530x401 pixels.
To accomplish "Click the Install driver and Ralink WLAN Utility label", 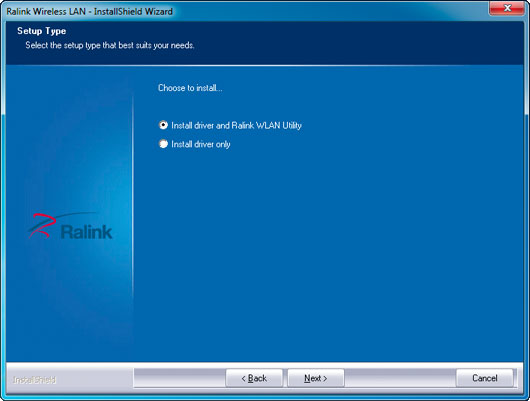I will (x=236, y=125).
